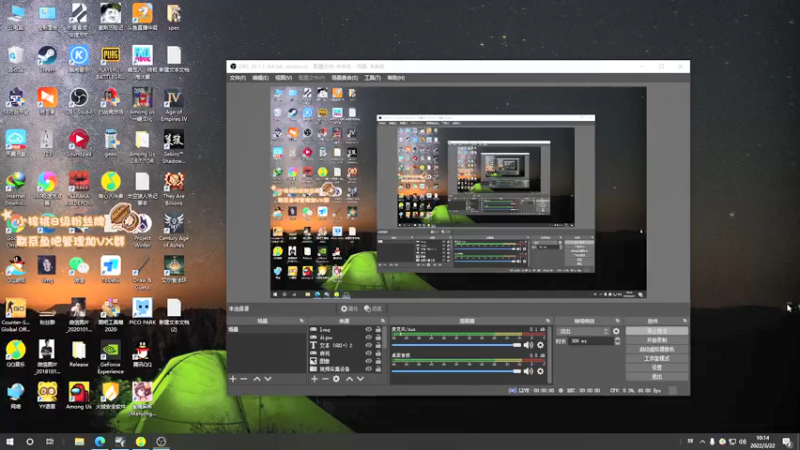Click the 启动虚拟摄像机 virtual camera button
Viewport: 800px width, 450px height.
[x=657, y=349]
